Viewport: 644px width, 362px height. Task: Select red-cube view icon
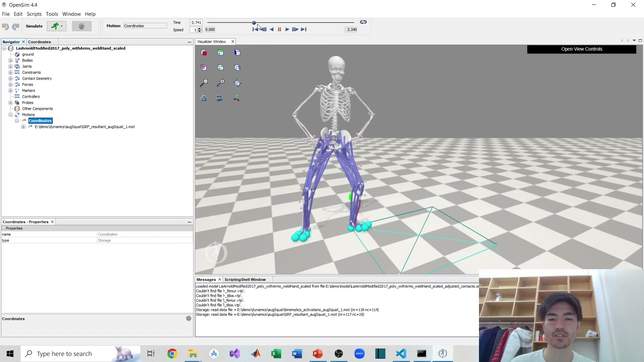[204, 52]
